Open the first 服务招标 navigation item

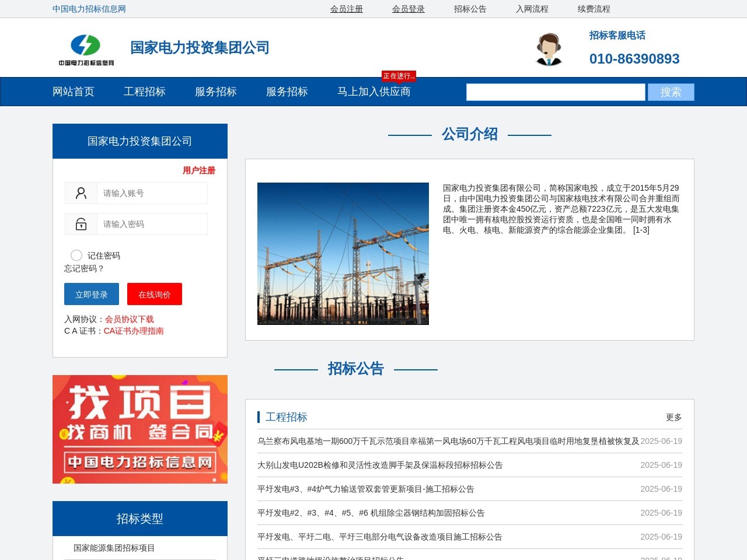216,92
